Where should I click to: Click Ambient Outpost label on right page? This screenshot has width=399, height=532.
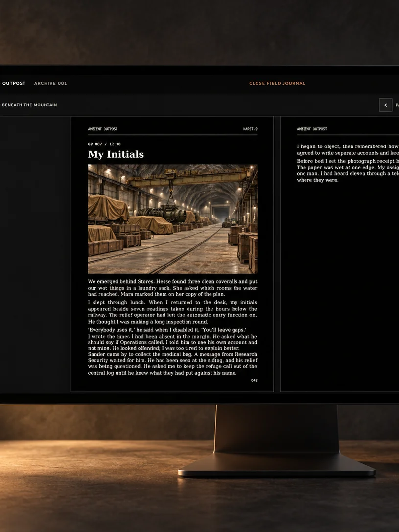coord(312,129)
